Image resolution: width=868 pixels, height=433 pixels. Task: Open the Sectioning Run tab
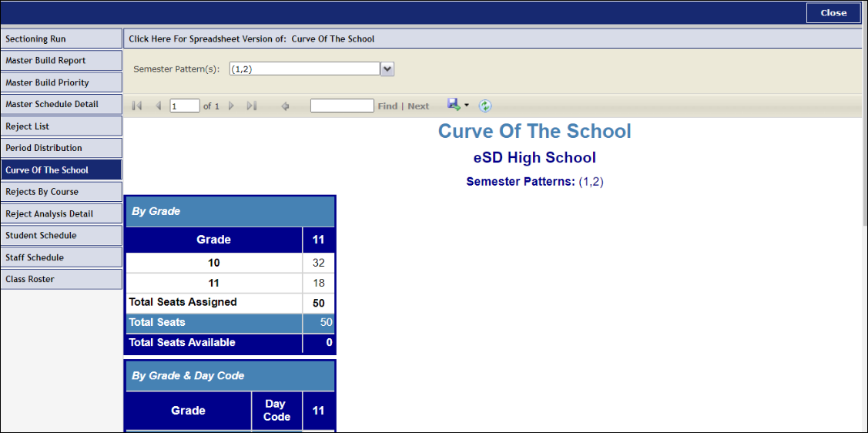(x=62, y=39)
